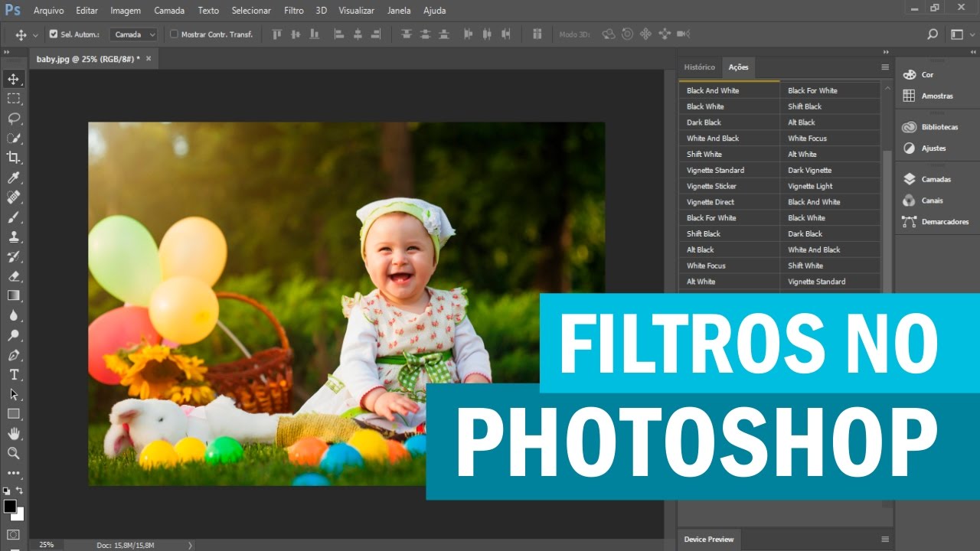Enable Mostrar Contr. Transf. checkbox
980x551 pixels.
(x=174, y=34)
